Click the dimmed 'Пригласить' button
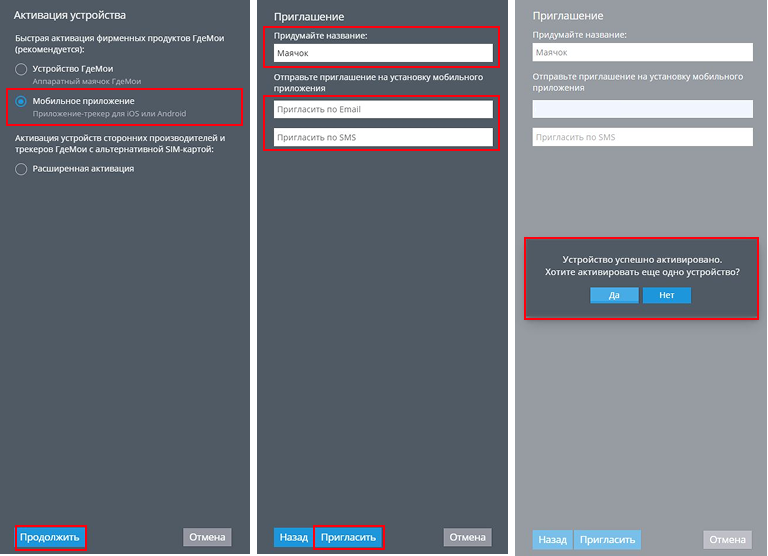This screenshot has height=556, width=768. tap(607, 539)
